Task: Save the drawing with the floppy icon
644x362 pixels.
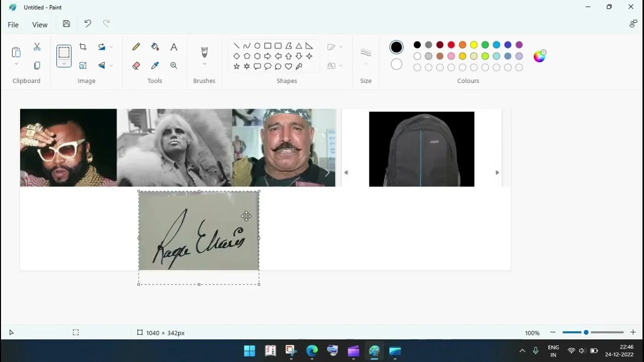Action: [66, 24]
